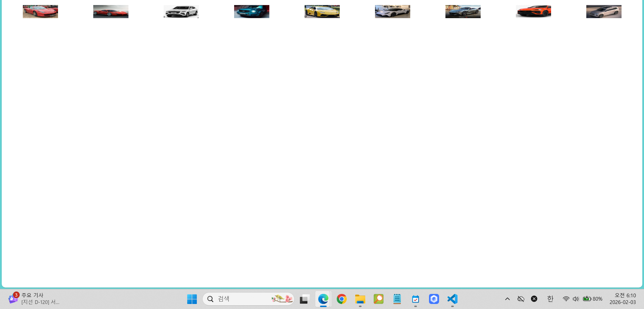Switch to Visual Studio Code
The width and height of the screenshot is (644, 309).
[x=452, y=299]
